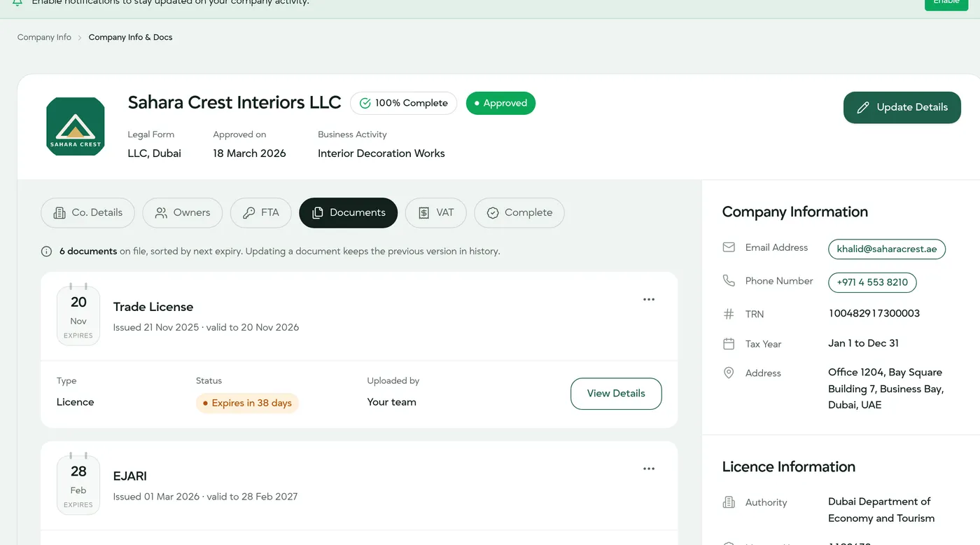The image size is (980, 545).
Task: Open the FTA tab
Action: (x=260, y=213)
